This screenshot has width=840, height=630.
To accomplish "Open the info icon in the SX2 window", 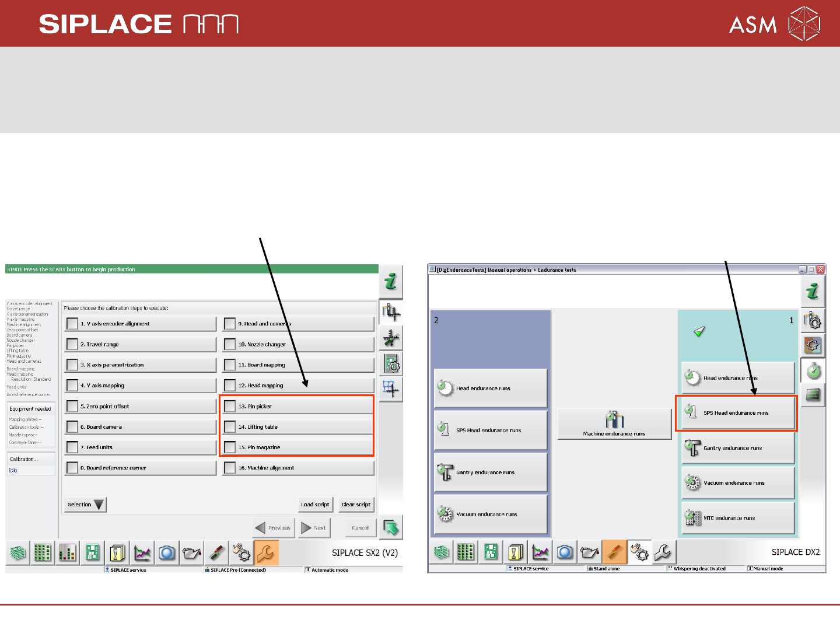I will coord(391,281).
